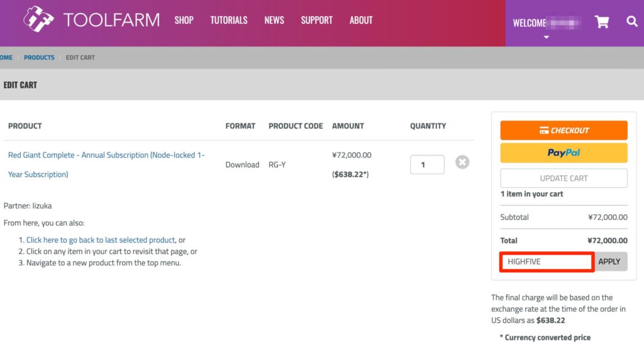Click the RG-Y product code
This screenshot has height=345, width=644.
tap(277, 165)
